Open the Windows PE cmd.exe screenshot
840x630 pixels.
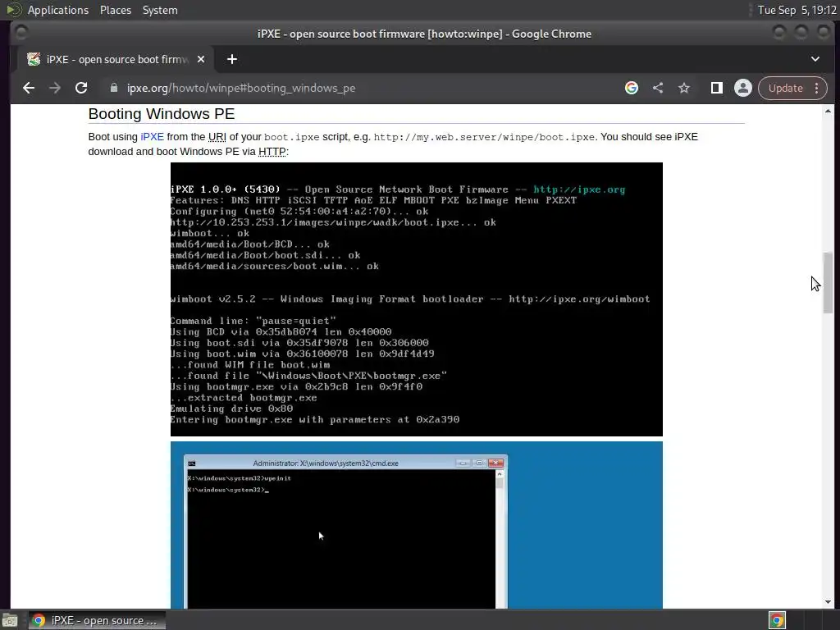[x=416, y=525]
